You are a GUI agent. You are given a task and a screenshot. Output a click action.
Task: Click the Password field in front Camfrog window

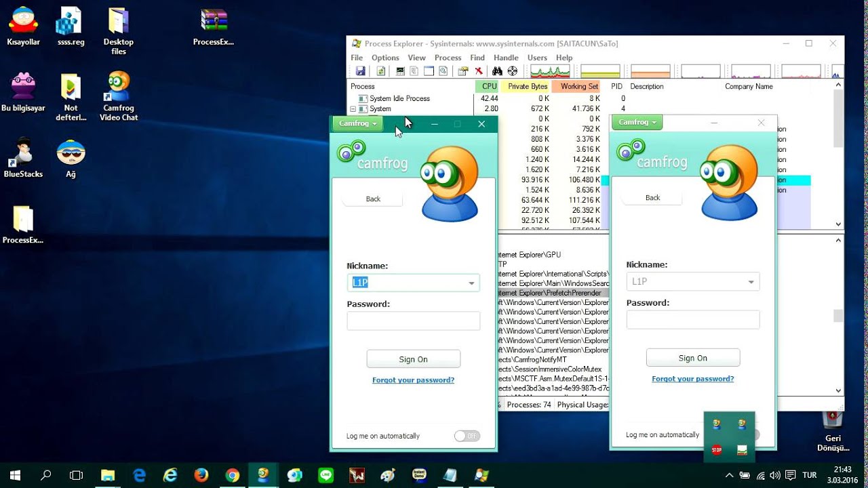[x=414, y=321]
